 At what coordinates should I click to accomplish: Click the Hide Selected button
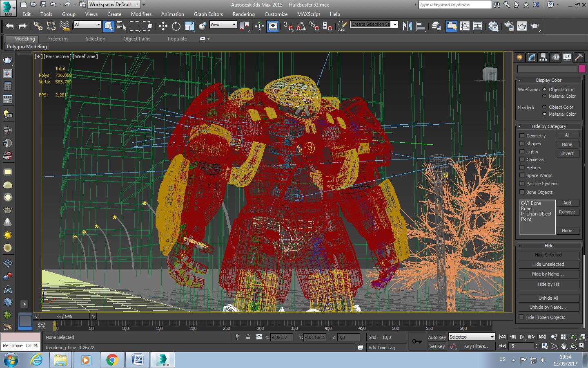pyautogui.click(x=548, y=255)
